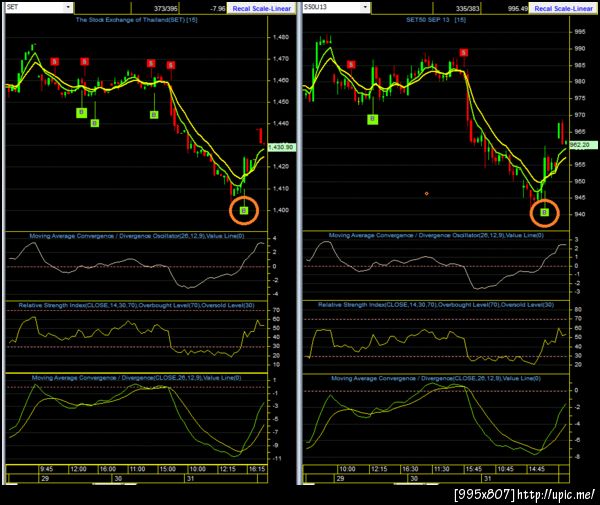This screenshot has height=505, width=600.
Task: Click the 14:45 time label on SET50 axis
Action: point(536,469)
